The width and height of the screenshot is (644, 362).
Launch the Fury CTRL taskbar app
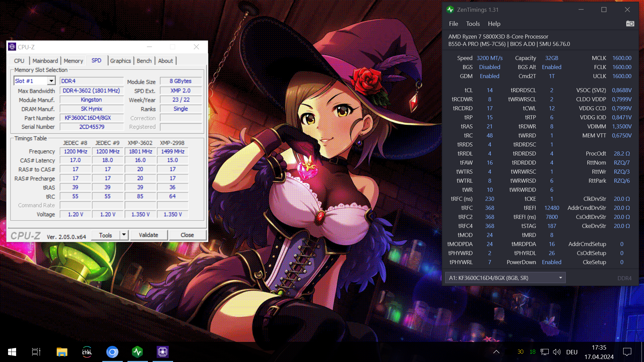[x=87, y=352]
